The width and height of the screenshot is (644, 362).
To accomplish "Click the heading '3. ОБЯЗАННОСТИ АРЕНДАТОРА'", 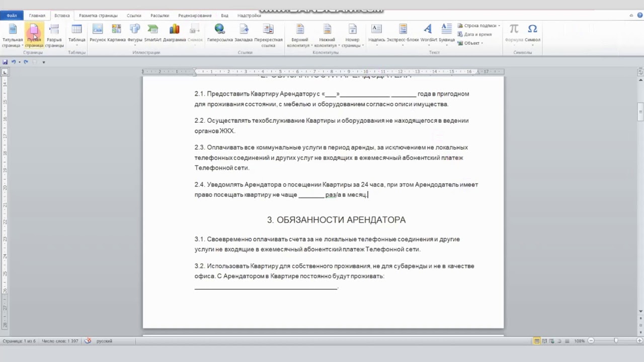I will click(x=336, y=220).
